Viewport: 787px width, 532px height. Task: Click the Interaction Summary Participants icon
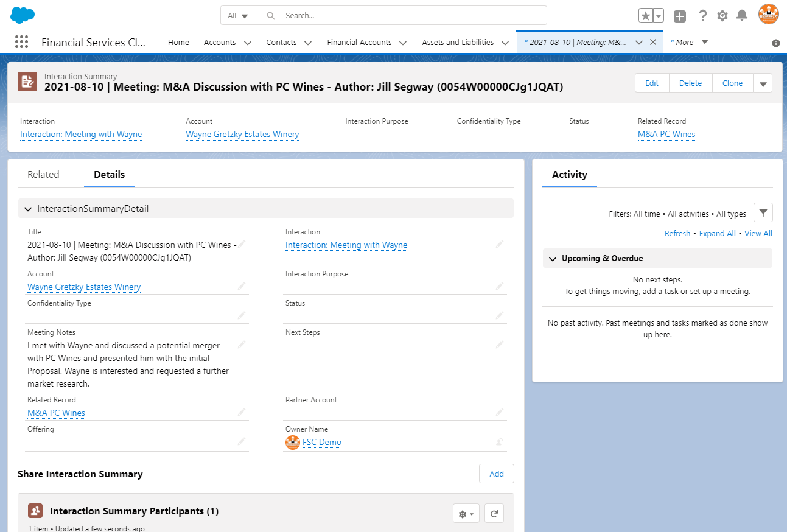click(x=35, y=511)
